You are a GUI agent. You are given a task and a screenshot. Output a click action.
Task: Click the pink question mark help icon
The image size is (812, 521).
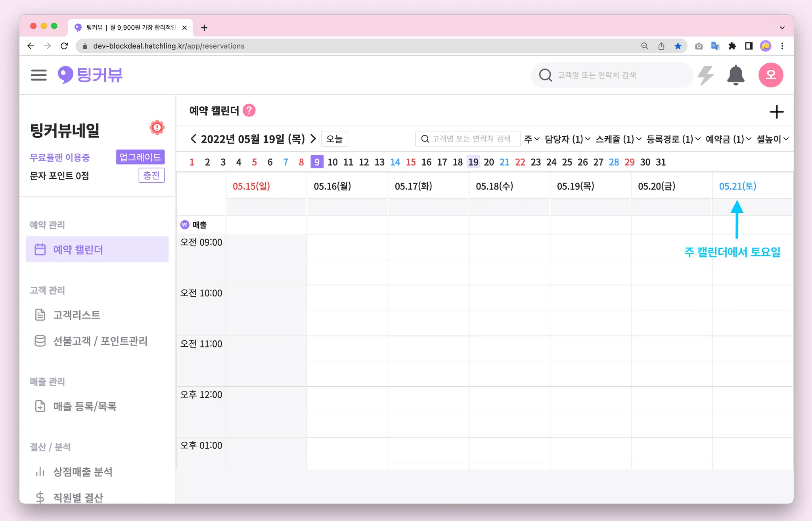pos(249,111)
